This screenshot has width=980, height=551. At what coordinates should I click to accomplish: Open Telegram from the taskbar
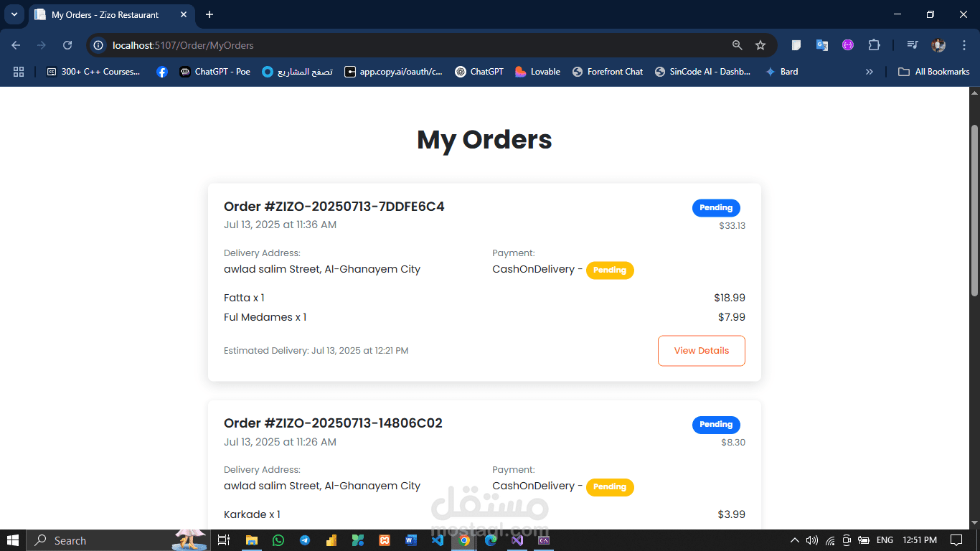pos(305,540)
